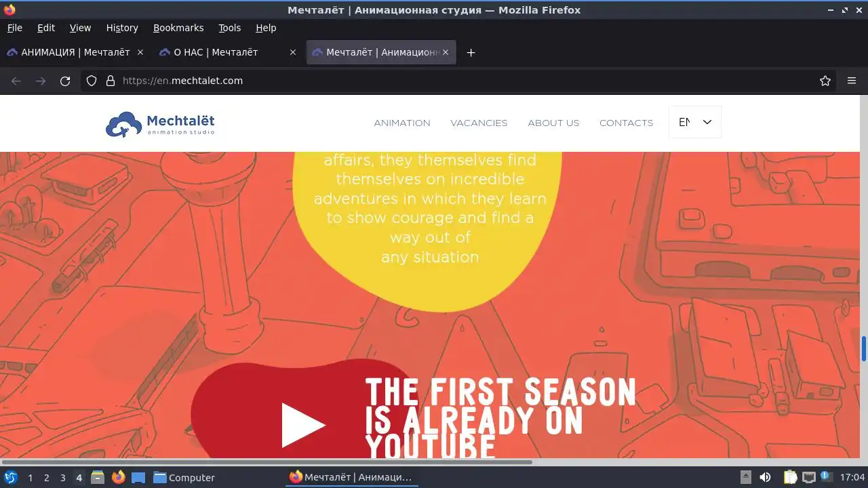This screenshot has height=488, width=868.
Task: Expand the EN language dropdown
Action: [695, 122]
